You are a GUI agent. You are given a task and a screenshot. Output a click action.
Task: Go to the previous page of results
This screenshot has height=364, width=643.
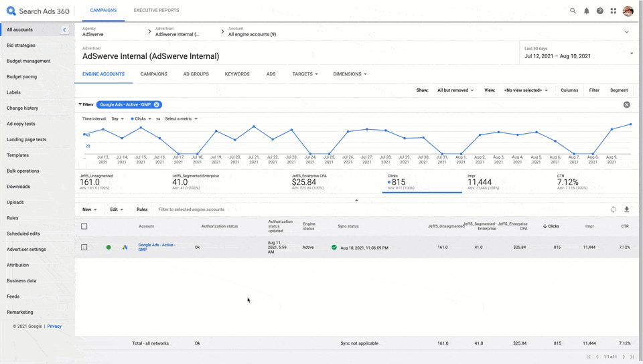597,357
